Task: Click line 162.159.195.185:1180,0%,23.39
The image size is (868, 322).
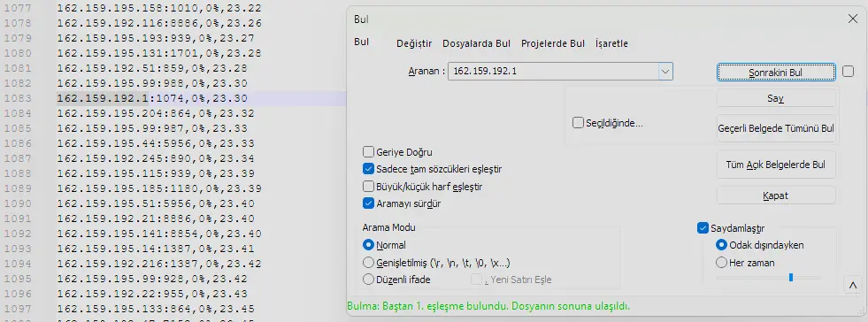Action: [159, 188]
